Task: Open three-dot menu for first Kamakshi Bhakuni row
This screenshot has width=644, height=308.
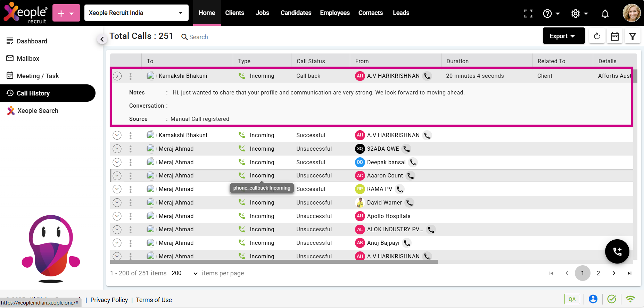Action: (x=131, y=76)
